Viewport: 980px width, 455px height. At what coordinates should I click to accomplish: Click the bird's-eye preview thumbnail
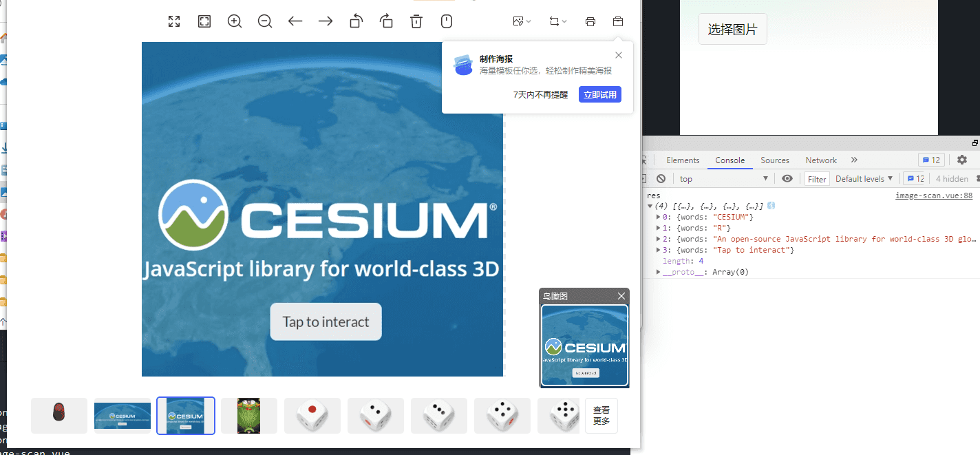point(584,345)
